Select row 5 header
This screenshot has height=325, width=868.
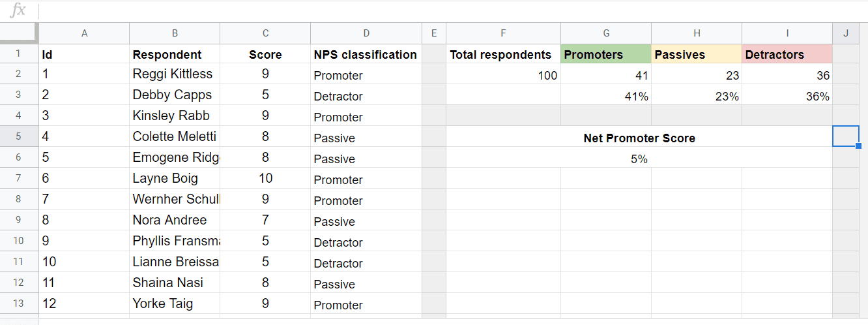19,136
